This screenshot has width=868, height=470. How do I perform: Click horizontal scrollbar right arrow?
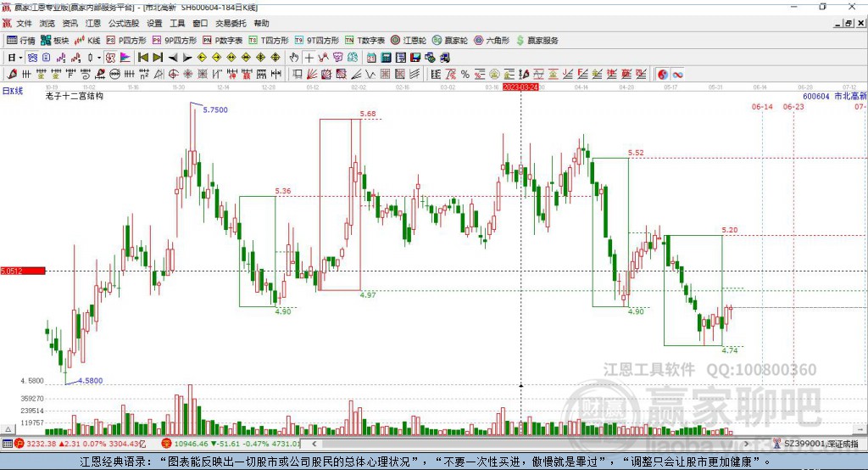(746, 444)
